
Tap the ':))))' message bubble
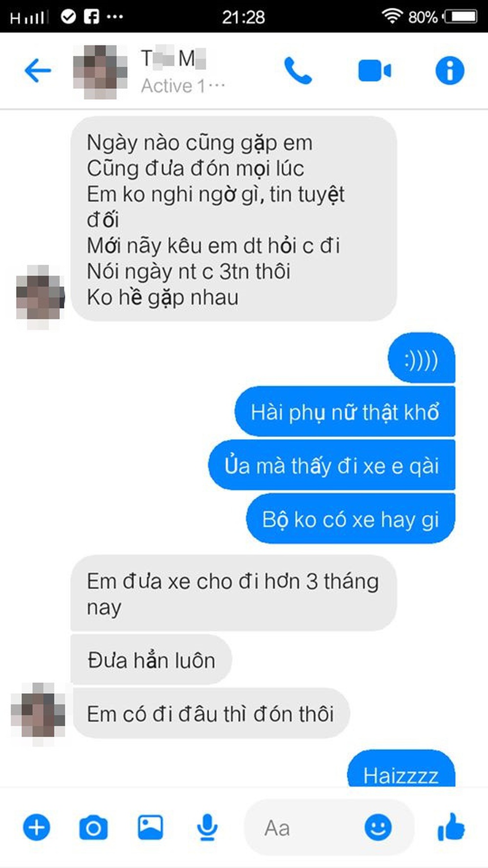pyautogui.click(x=422, y=359)
